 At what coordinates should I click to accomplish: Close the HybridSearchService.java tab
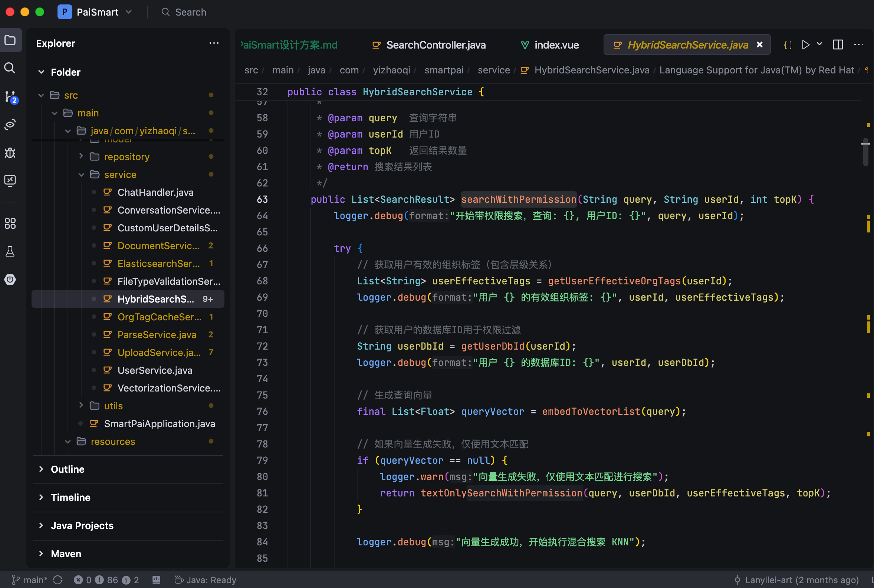[x=760, y=44]
